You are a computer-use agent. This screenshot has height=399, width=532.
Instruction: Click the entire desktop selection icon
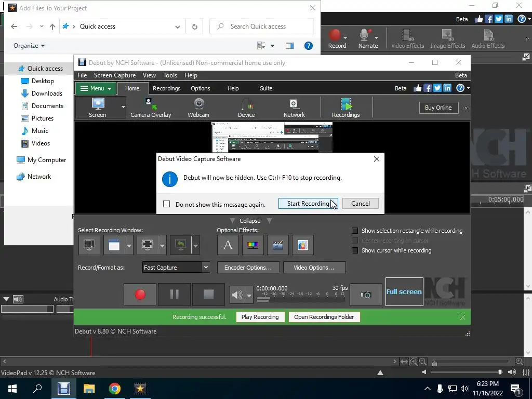pyautogui.click(x=89, y=245)
